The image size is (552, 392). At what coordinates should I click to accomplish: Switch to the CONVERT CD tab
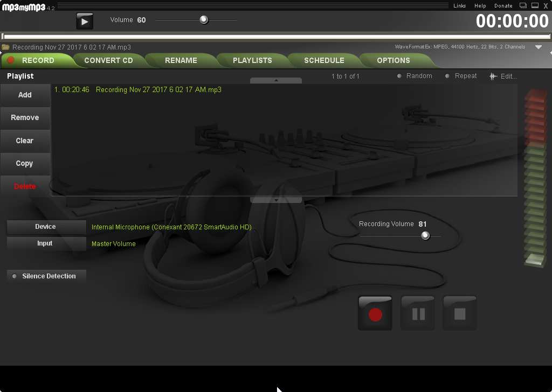(108, 60)
